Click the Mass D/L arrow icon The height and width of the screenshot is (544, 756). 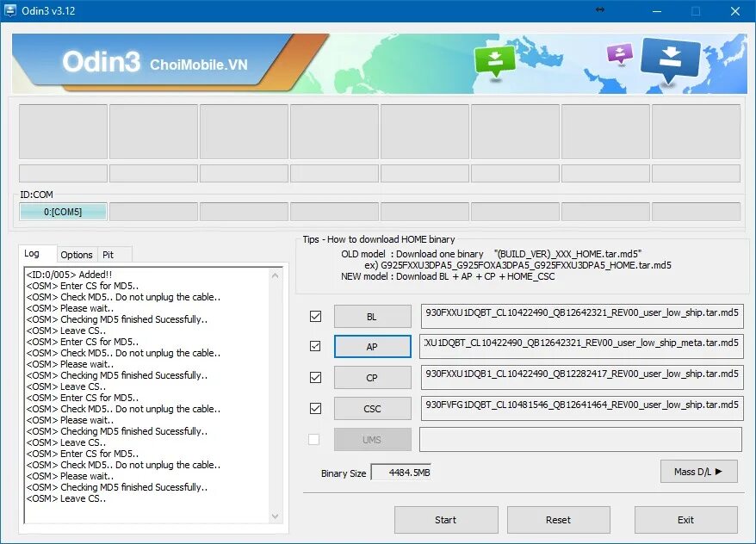719,472
